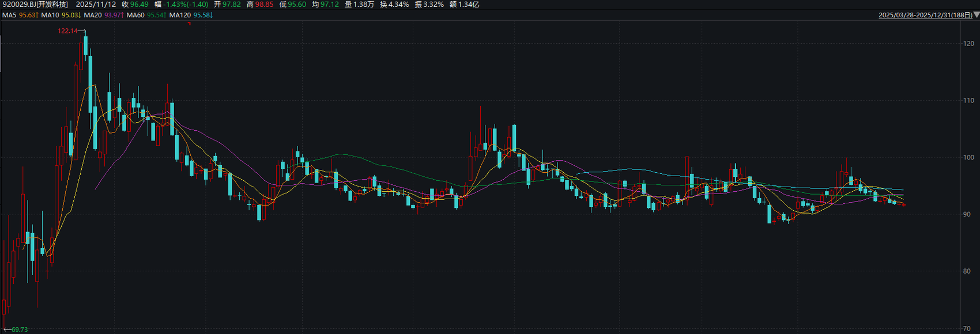Select the MA20 indicator label

(x=93, y=15)
